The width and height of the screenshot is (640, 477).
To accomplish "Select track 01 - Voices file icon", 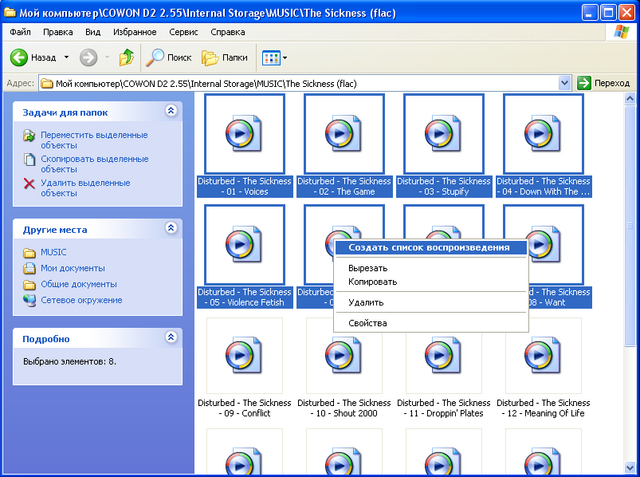I will click(x=244, y=133).
